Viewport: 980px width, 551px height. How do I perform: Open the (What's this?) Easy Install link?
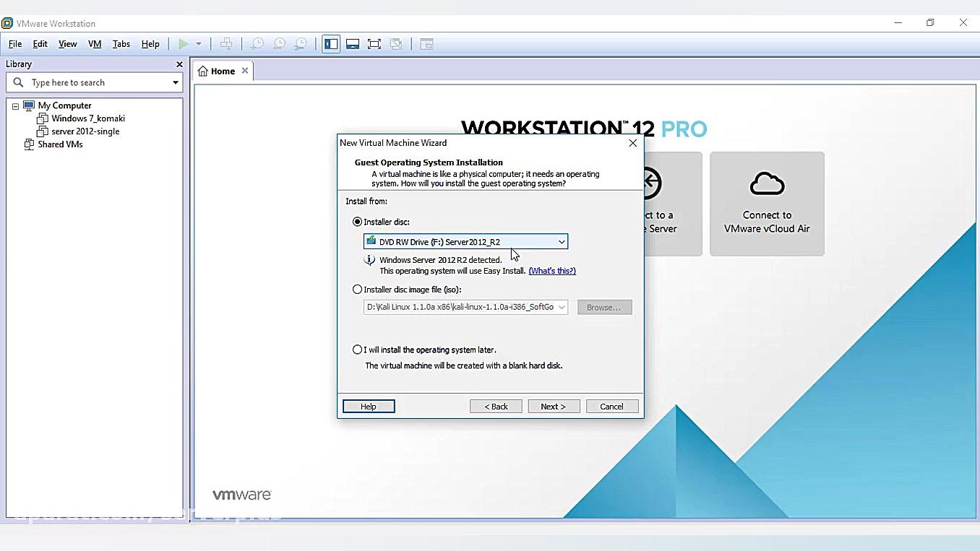click(552, 271)
